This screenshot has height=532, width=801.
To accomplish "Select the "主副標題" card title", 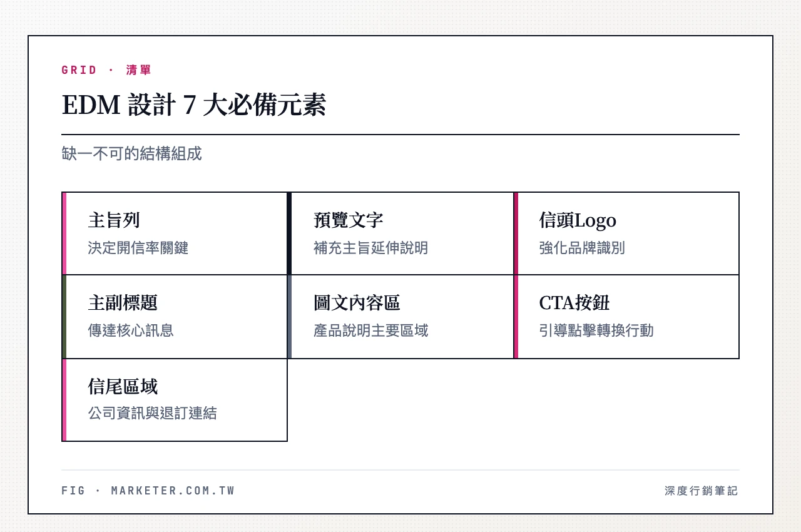I will tap(123, 303).
